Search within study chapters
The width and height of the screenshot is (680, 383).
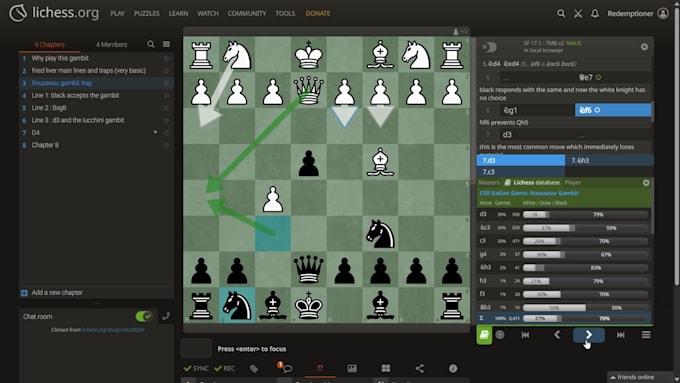[150, 44]
